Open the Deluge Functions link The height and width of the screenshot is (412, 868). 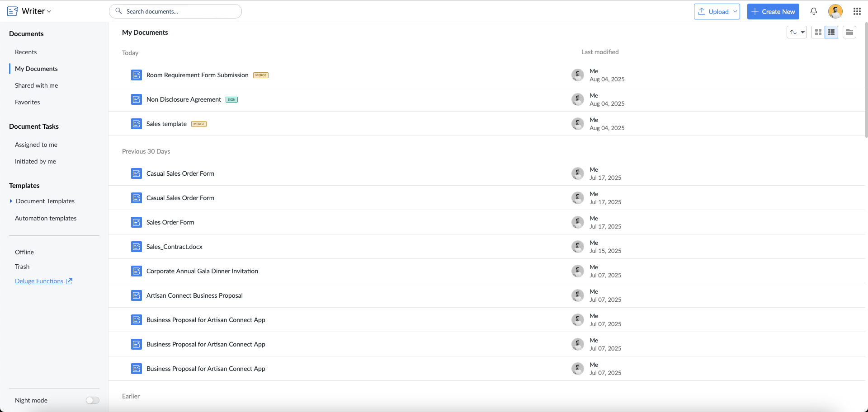pos(39,281)
